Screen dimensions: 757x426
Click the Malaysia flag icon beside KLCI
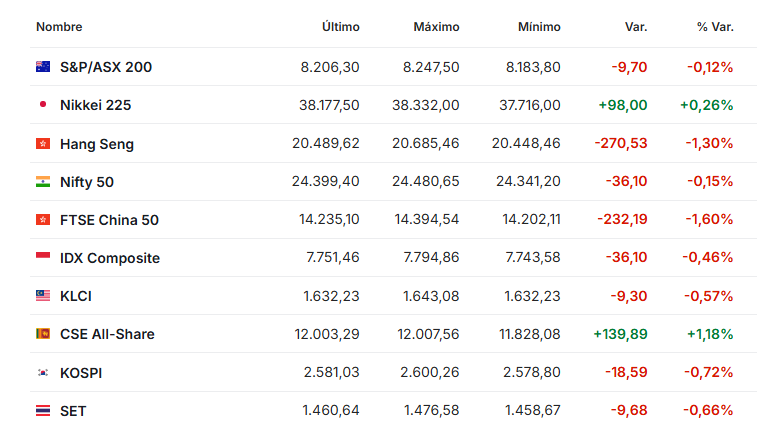(43, 296)
